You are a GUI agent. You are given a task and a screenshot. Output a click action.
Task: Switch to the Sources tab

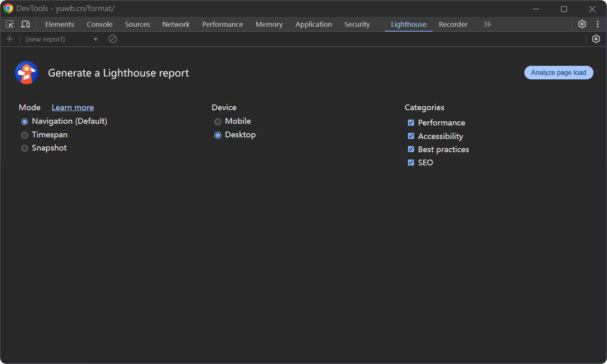pyautogui.click(x=137, y=24)
